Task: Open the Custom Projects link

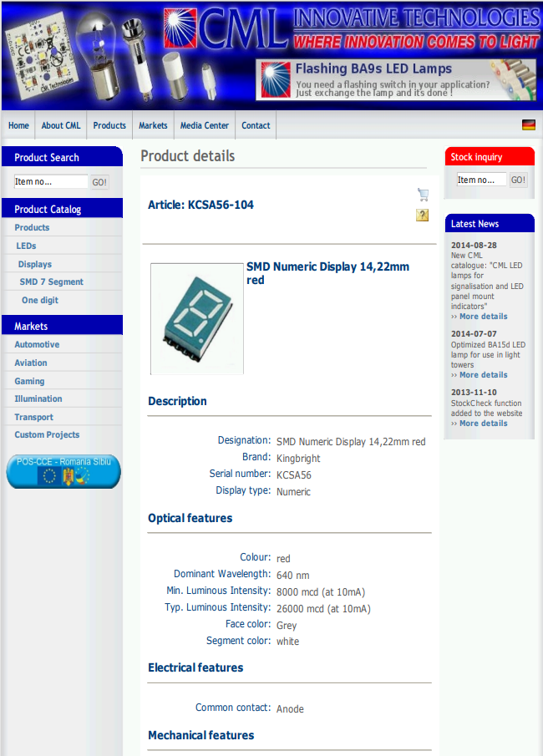Action: tap(47, 435)
